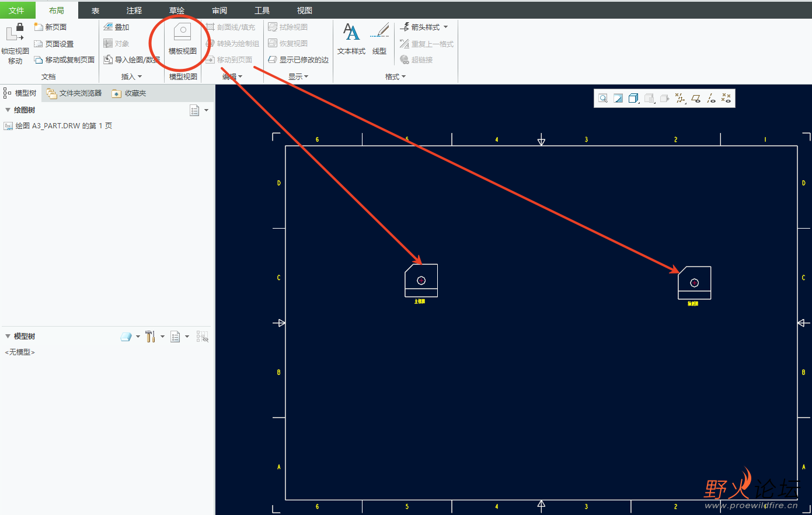This screenshot has width=812, height=515.
Task: Click 剖面线/填充 hatch fill tool
Action: pos(231,27)
